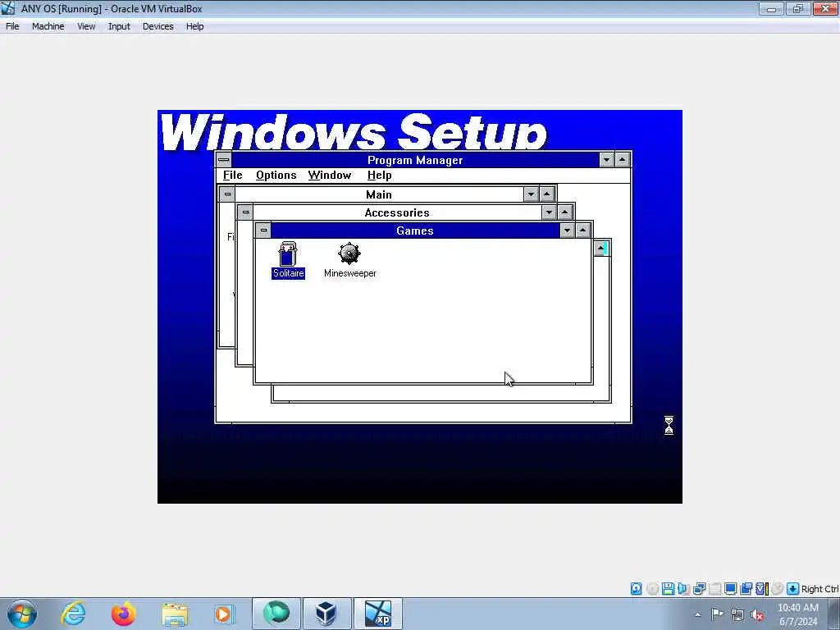Open VirtualBox hard disk activity indicator
This screenshot has height=630, width=840.
636,589
